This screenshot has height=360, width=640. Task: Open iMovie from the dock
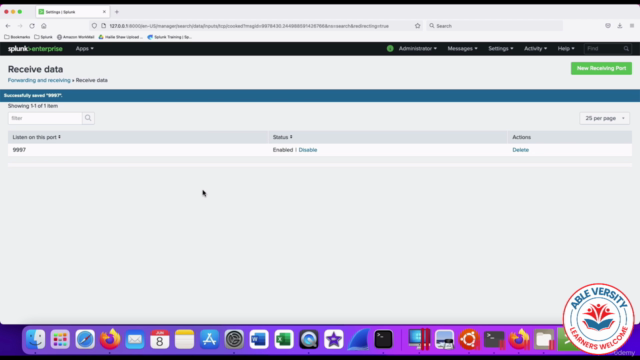pos(334,340)
